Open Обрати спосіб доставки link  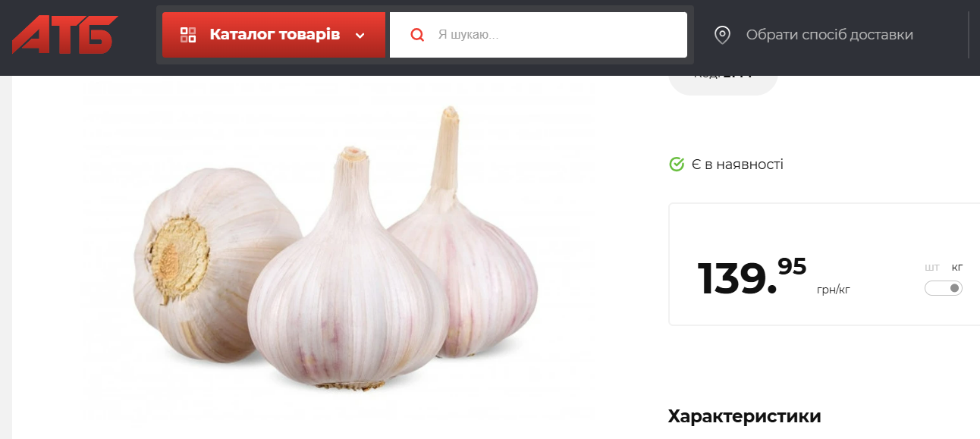(x=830, y=35)
